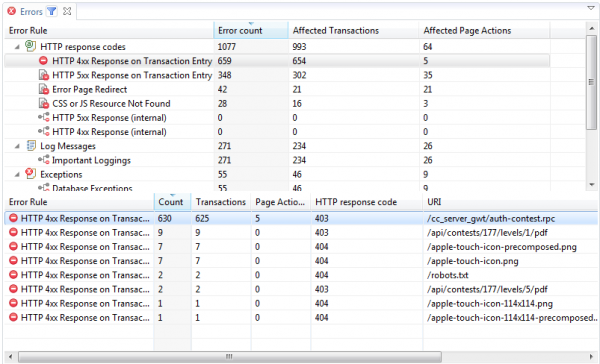Select HTTP 4xx Response on Transaction Entry rule in upper table
600x364 pixels.
tap(132, 61)
